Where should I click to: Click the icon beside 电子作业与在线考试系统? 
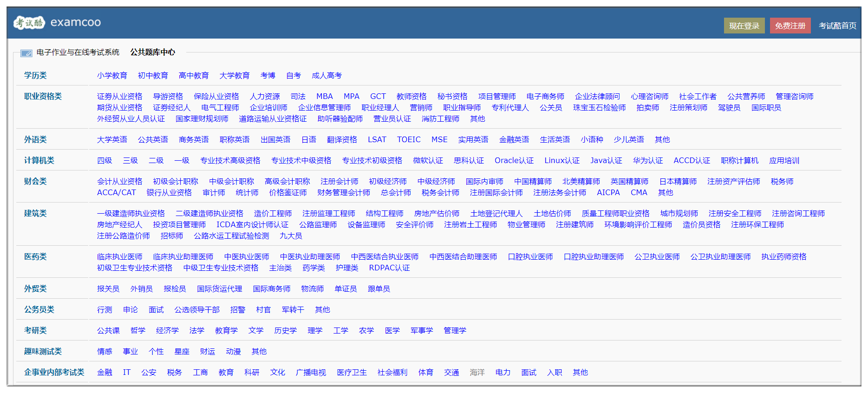click(x=26, y=53)
